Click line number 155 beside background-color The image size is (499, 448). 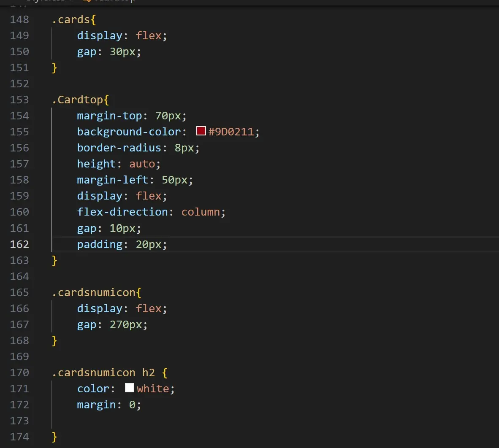point(19,132)
